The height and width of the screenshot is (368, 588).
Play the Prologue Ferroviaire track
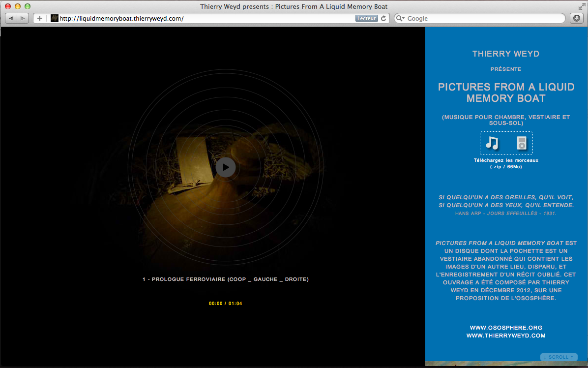coord(225,167)
